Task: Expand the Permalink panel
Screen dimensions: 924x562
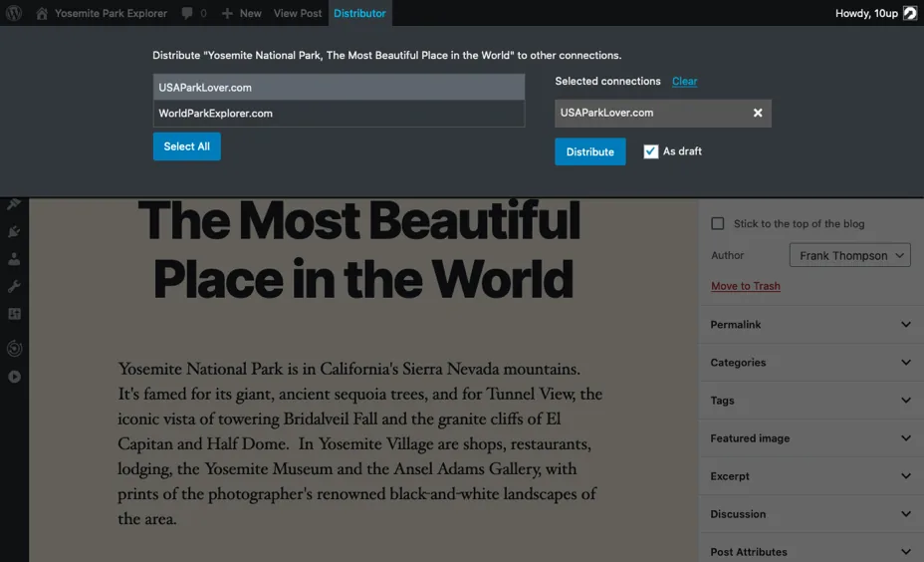Action: [810, 324]
